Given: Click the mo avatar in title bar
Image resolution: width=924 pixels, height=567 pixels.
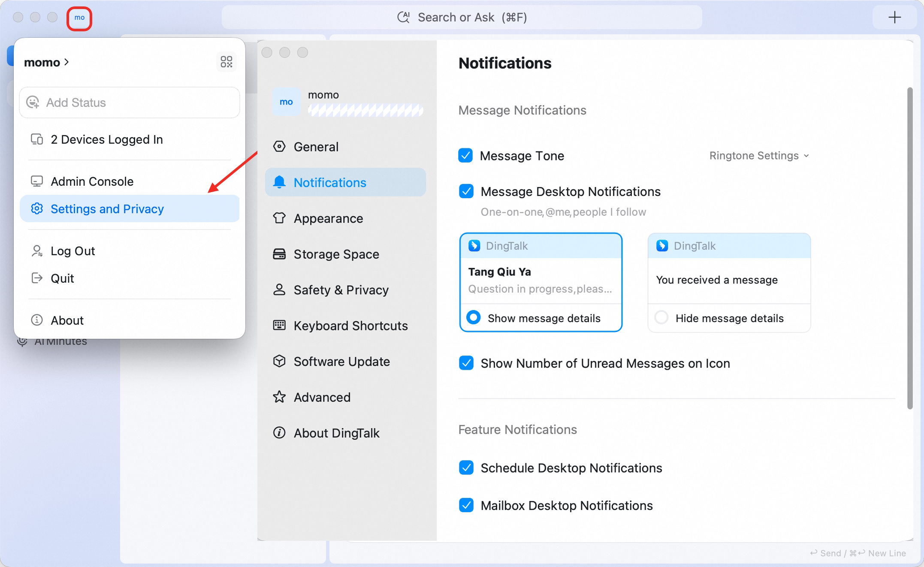Looking at the screenshot, I should [x=79, y=18].
